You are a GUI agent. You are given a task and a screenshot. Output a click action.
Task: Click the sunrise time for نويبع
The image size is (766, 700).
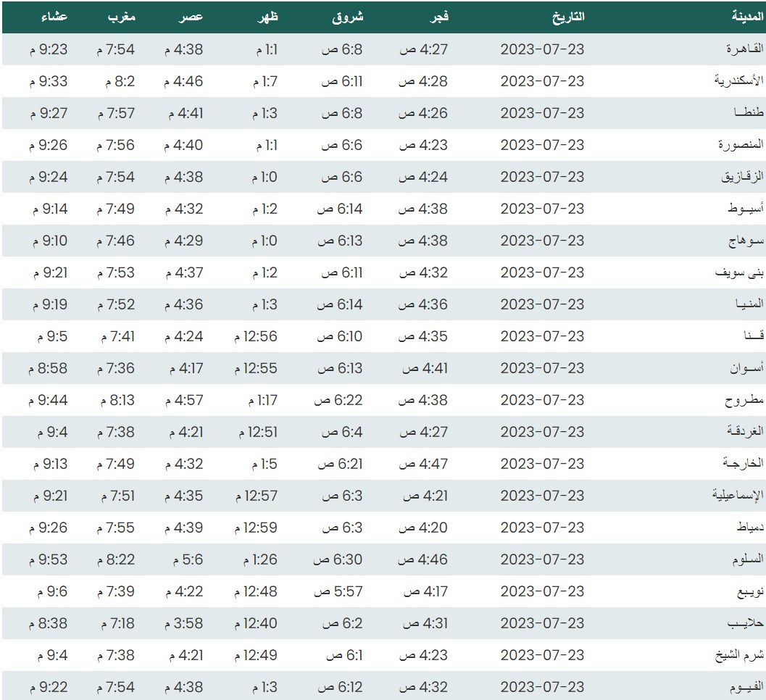click(x=338, y=591)
